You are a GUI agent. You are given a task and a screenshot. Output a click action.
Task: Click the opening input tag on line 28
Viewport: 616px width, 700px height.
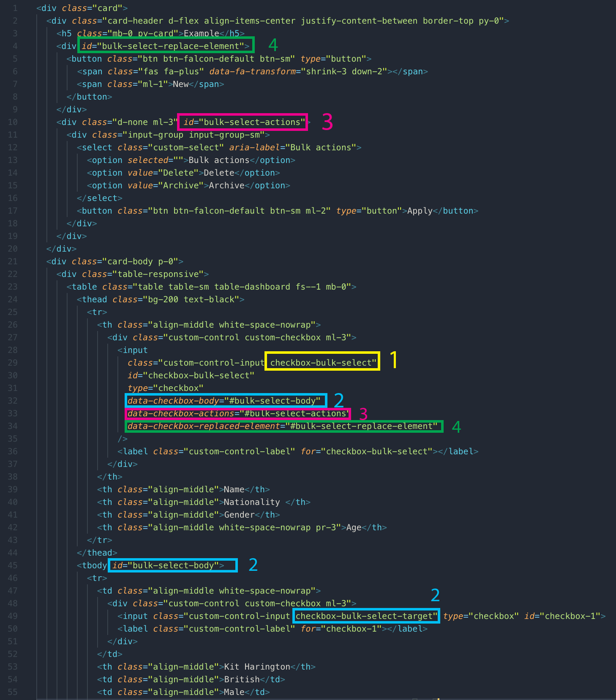point(133,350)
